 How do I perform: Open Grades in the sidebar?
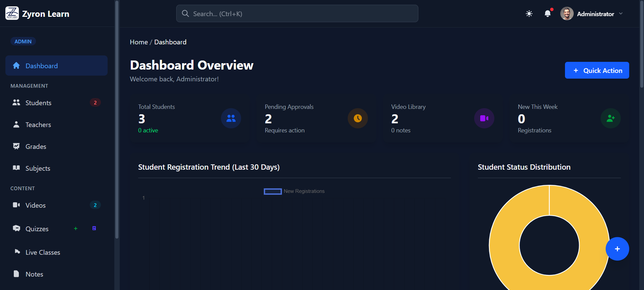click(56, 147)
